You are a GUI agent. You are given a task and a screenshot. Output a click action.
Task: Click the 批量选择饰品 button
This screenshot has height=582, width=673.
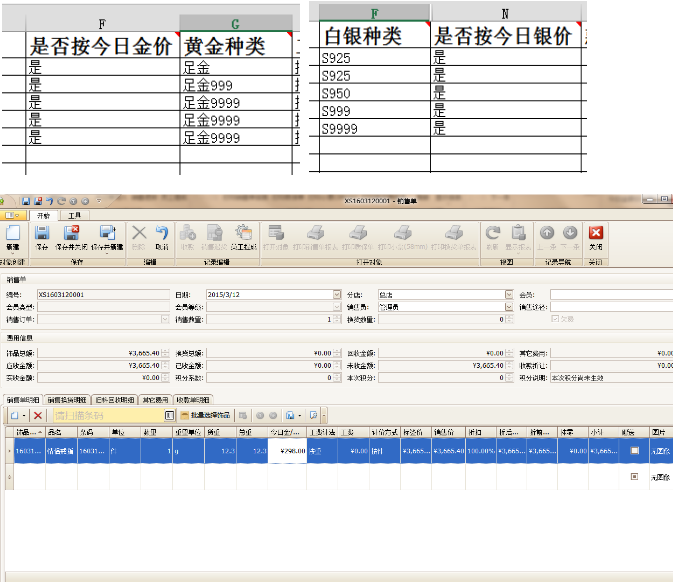206,415
